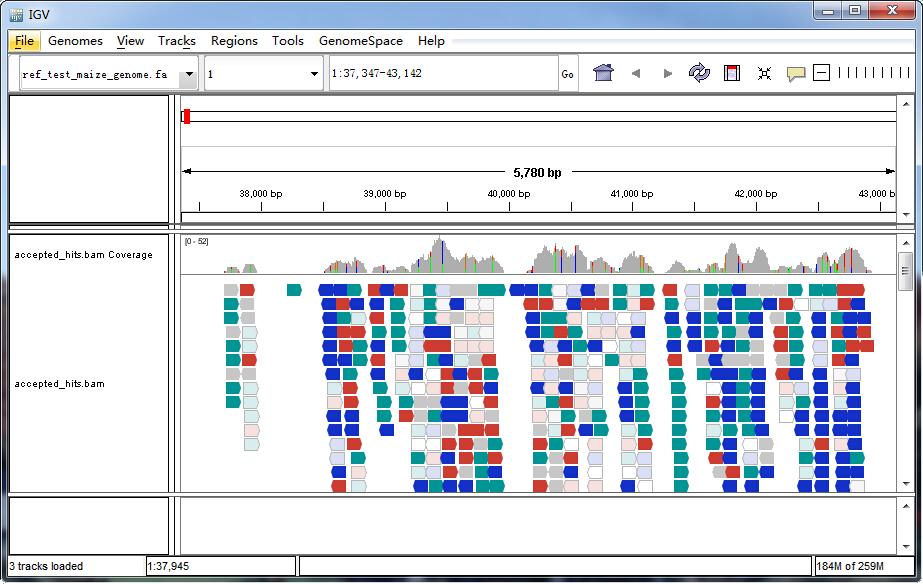This screenshot has height=584, width=923.
Task: Click the Go button
Action: [x=566, y=72]
